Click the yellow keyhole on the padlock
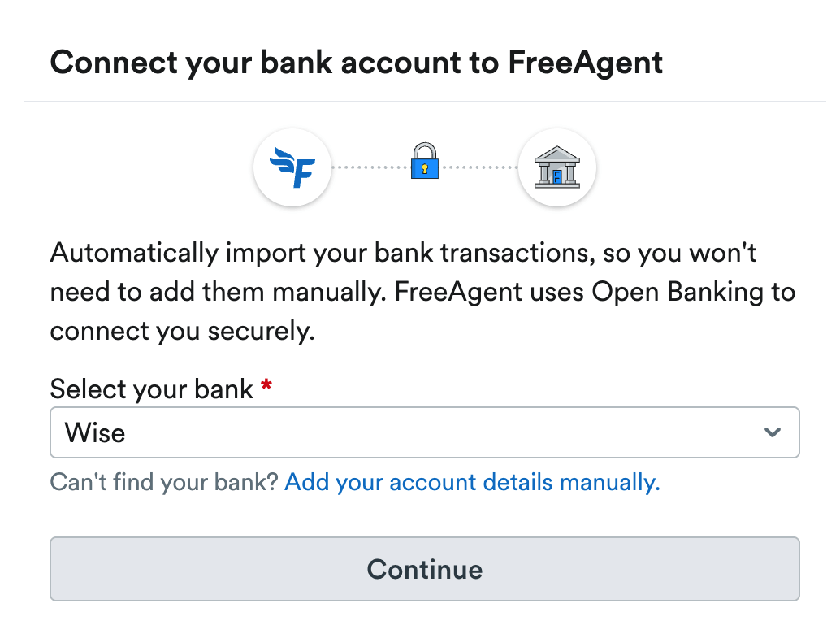This screenshot has height=634, width=840. point(424,168)
